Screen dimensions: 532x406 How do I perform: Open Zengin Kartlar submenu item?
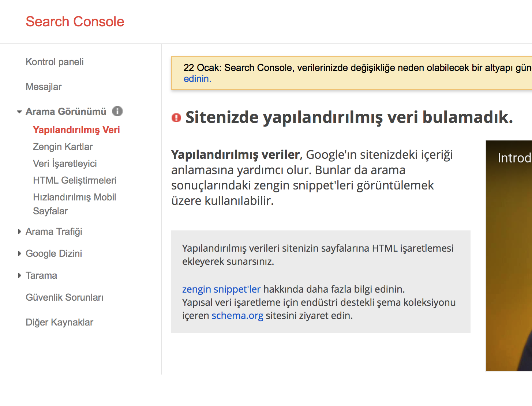coord(63,147)
